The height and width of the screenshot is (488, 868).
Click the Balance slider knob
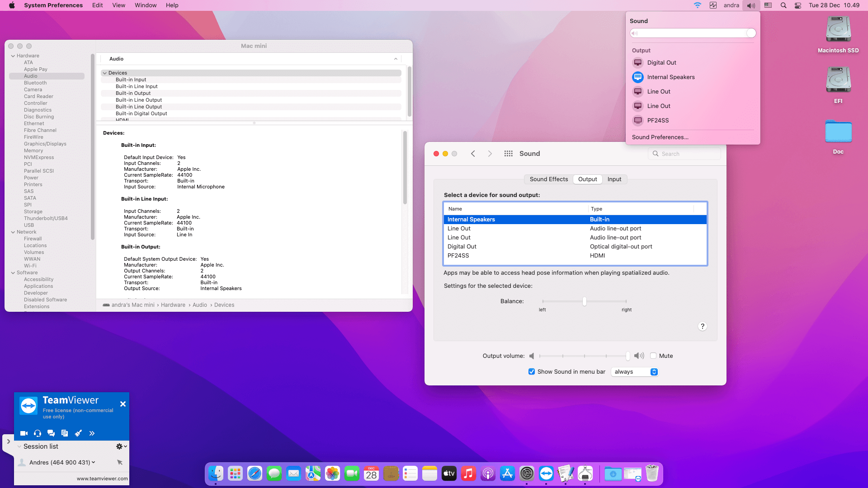[585, 301]
